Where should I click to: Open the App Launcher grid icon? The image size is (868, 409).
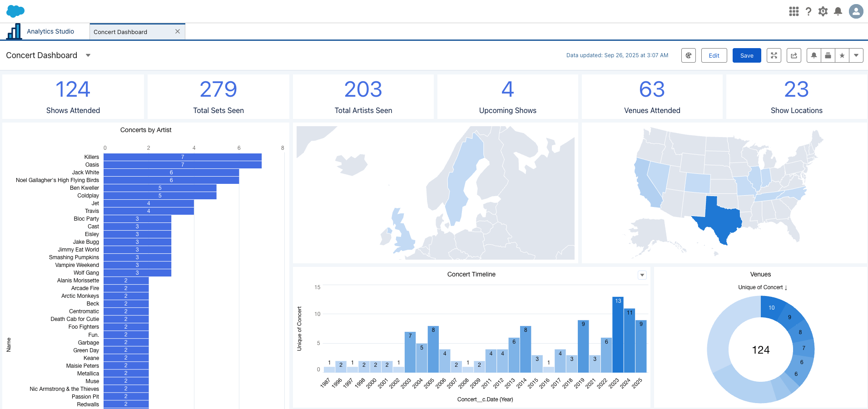tap(794, 11)
